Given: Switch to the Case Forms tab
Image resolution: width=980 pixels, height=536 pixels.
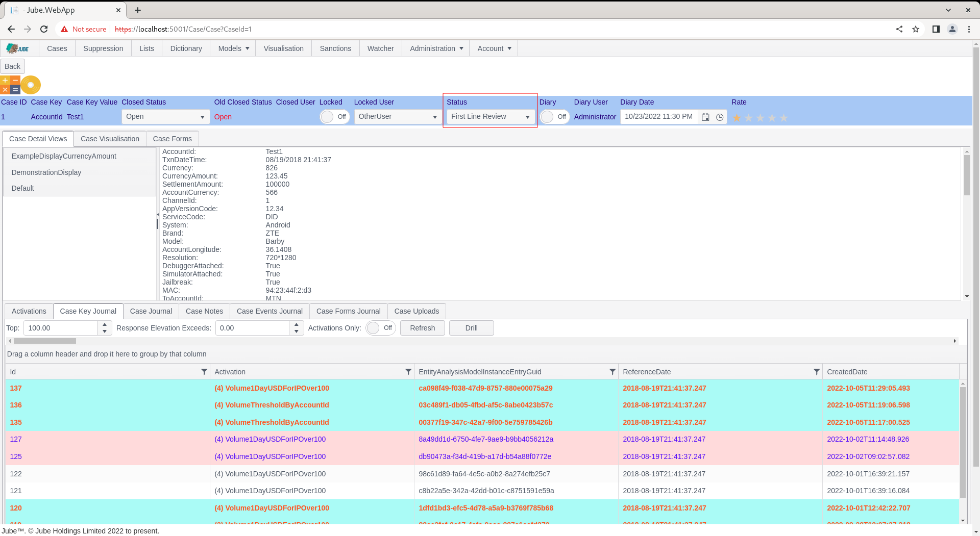Looking at the screenshot, I should [x=173, y=139].
